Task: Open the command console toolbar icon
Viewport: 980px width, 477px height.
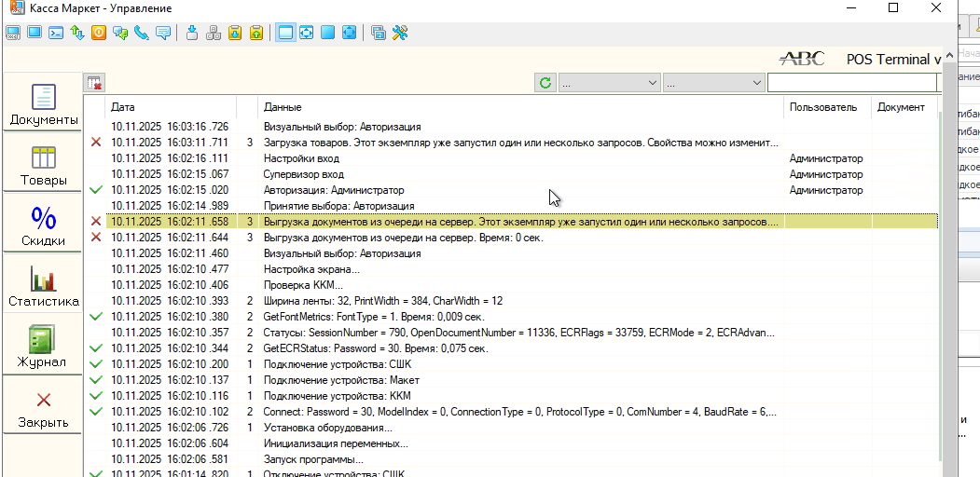Action: click(56, 33)
